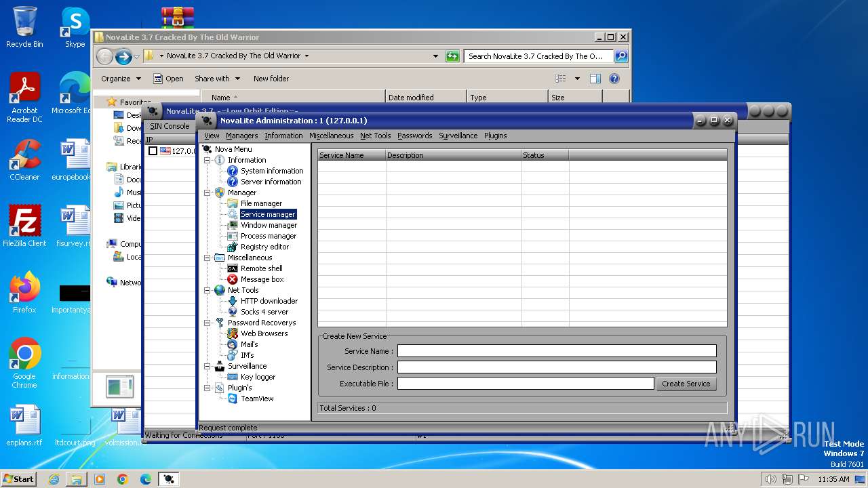Select the Window manager icon
The width and height of the screenshot is (868, 488).
pyautogui.click(x=233, y=225)
